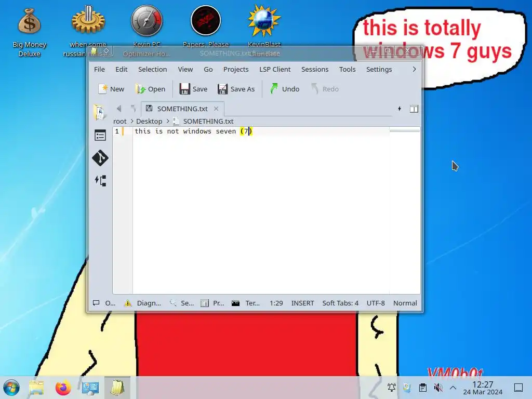Click the root breadcrumb
Image resolution: width=532 pixels, height=399 pixels.
point(120,121)
